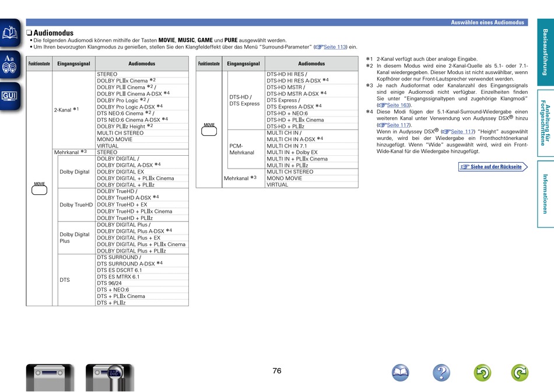Select MULTI CH STEREO in left table
554x392 pixels.
[142, 133]
